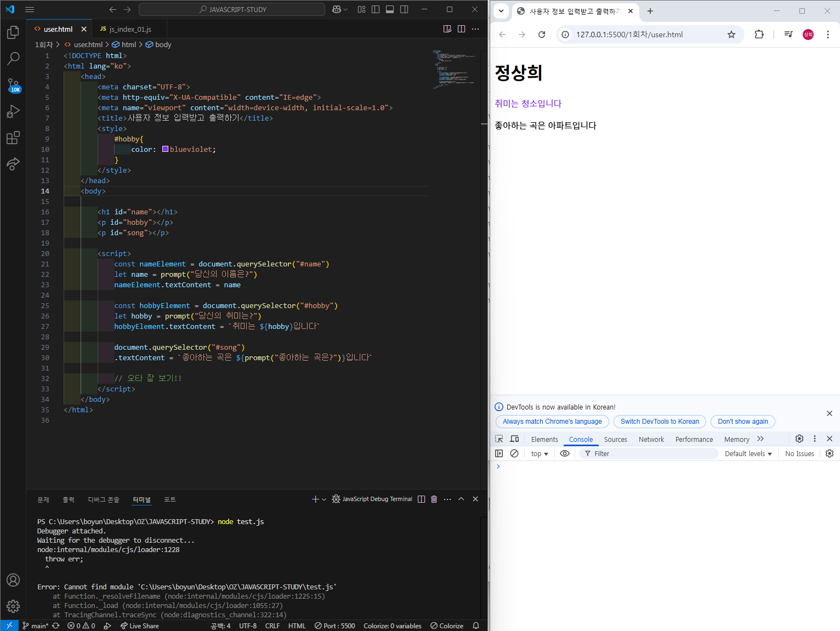Go forward in VS Code navigation history
The height and width of the screenshot is (631, 840).
[x=127, y=9]
